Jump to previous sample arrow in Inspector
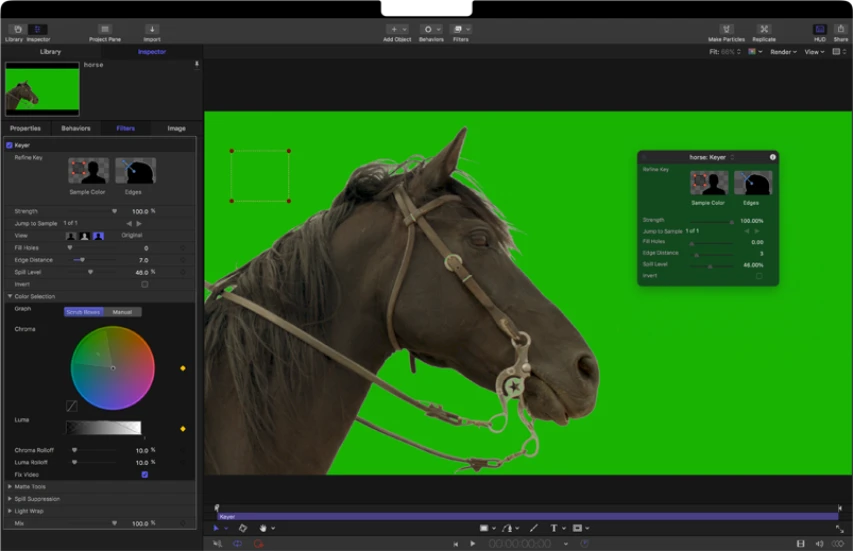Screen dimensions: 853x551 129,224
